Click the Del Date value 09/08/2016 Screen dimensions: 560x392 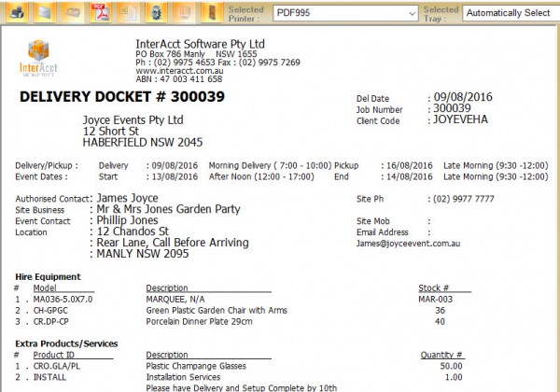coord(463,97)
